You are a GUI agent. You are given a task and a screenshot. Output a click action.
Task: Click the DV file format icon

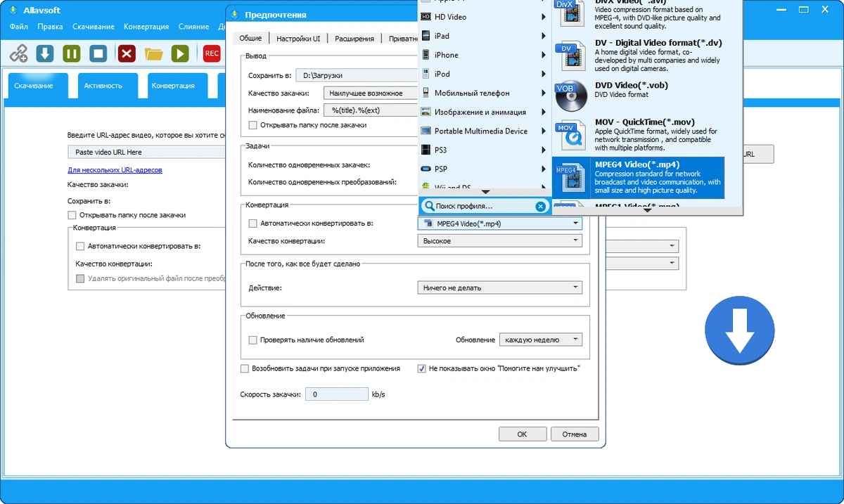(570, 56)
